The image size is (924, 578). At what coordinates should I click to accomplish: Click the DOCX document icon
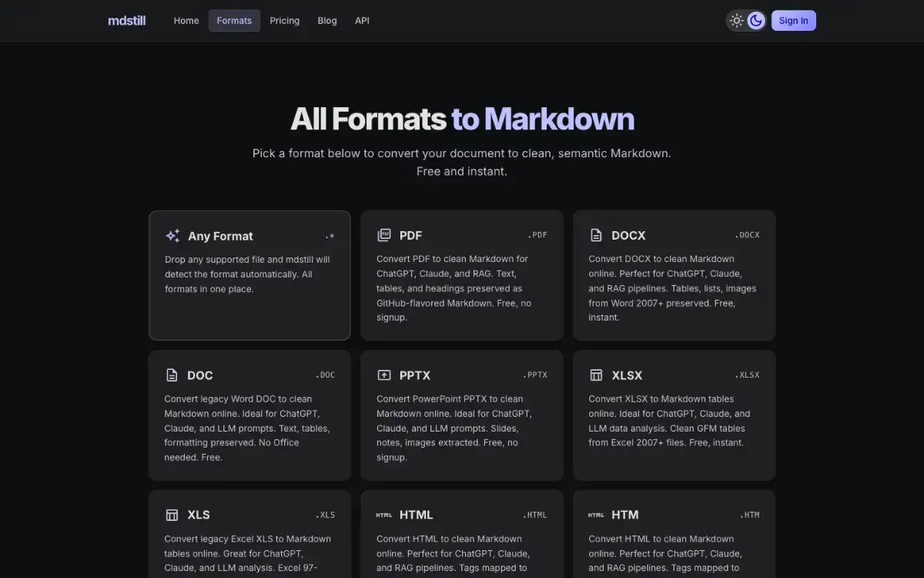click(596, 235)
